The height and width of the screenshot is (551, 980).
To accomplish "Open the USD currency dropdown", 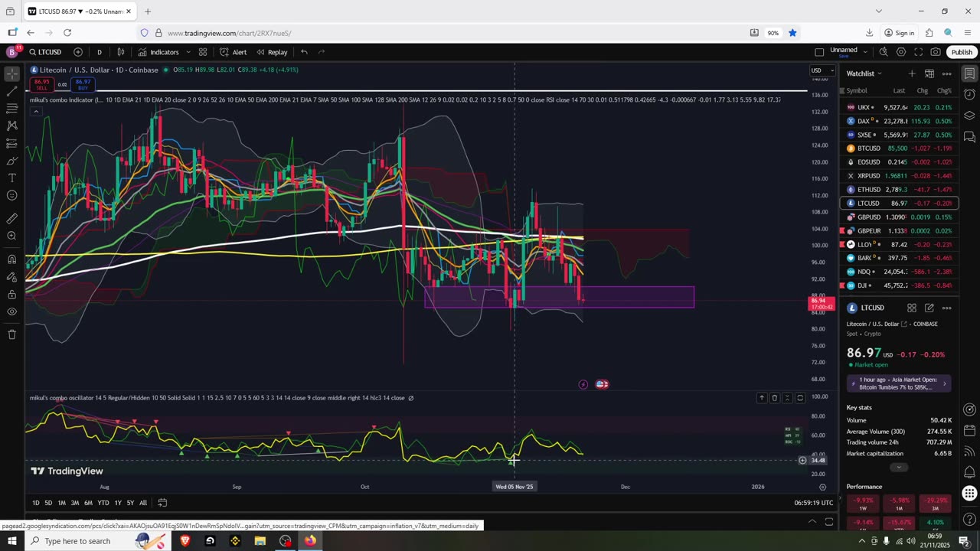I will (822, 70).
